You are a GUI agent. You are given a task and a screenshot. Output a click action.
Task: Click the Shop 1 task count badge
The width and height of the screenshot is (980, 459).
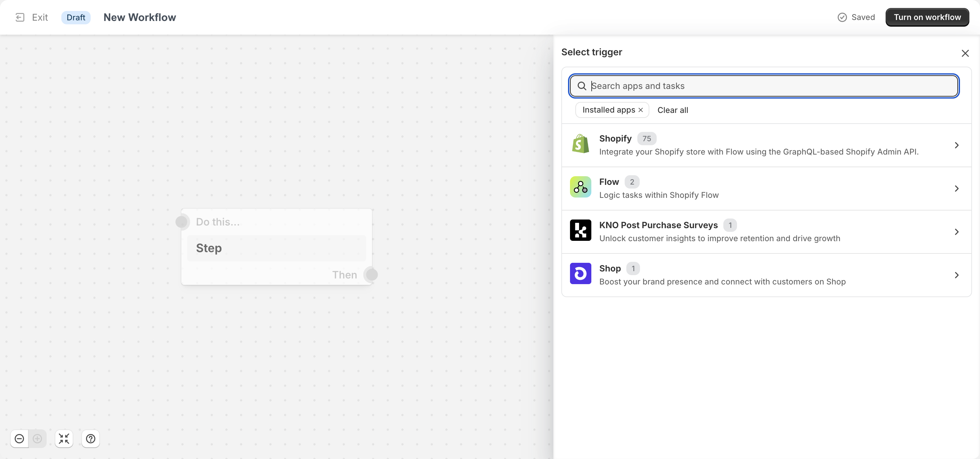(633, 269)
